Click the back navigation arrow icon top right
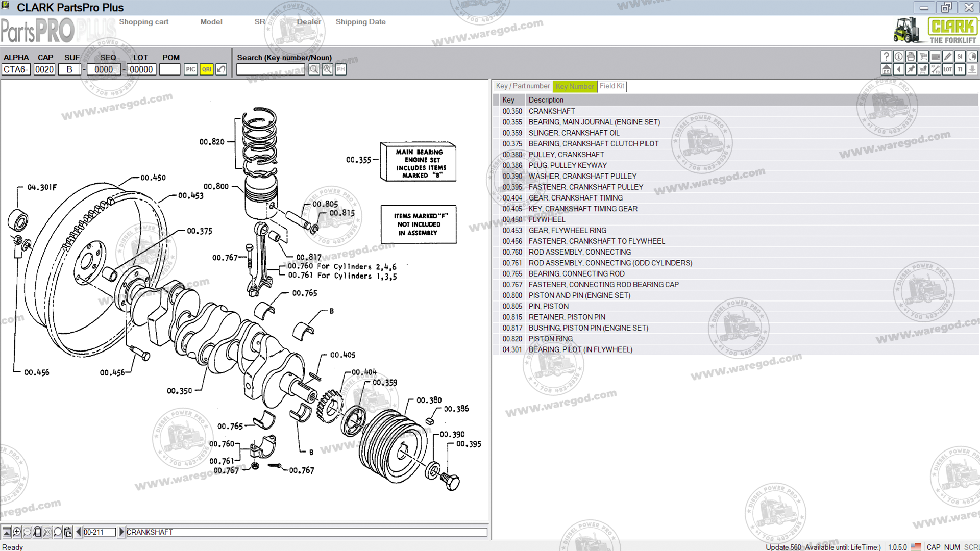The height and width of the screenshot is (551, 980). coord(899,69)
